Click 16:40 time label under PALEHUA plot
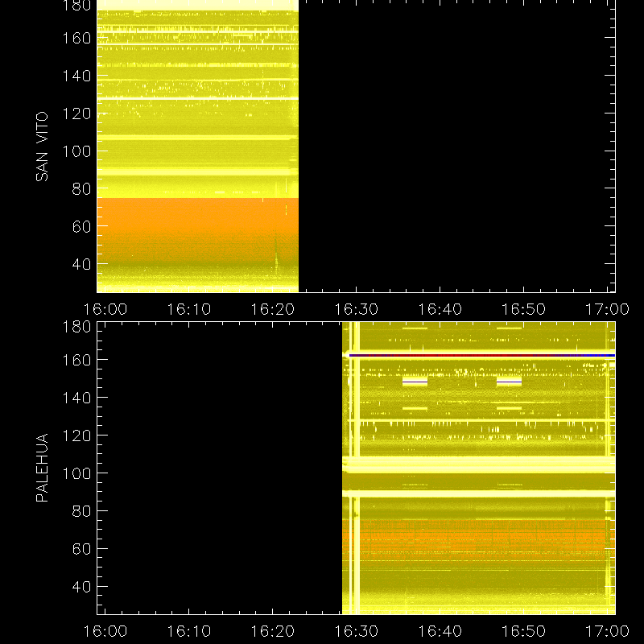The width and height of the screenshot is (644, 644). click(440, 631)
